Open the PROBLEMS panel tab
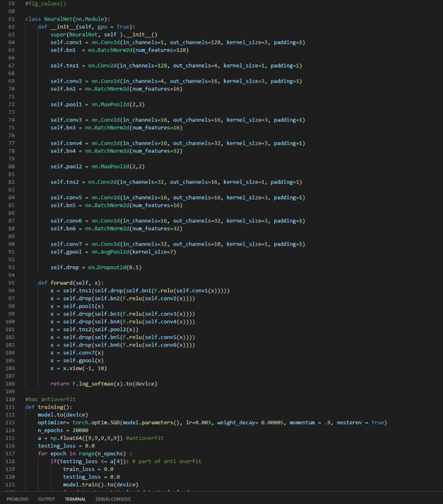443x504 pixels. point(17,499)
